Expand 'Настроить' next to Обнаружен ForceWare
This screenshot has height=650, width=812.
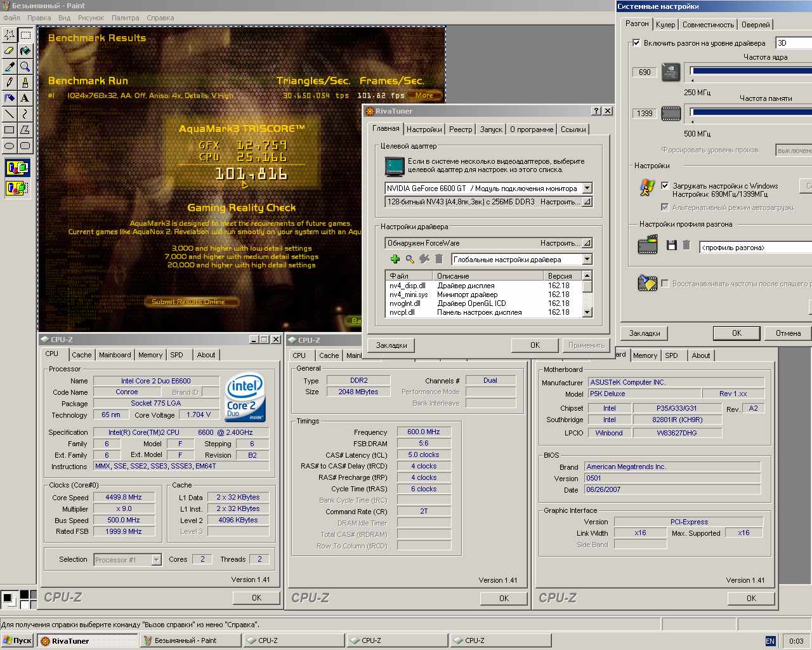[x=587, y=243]
